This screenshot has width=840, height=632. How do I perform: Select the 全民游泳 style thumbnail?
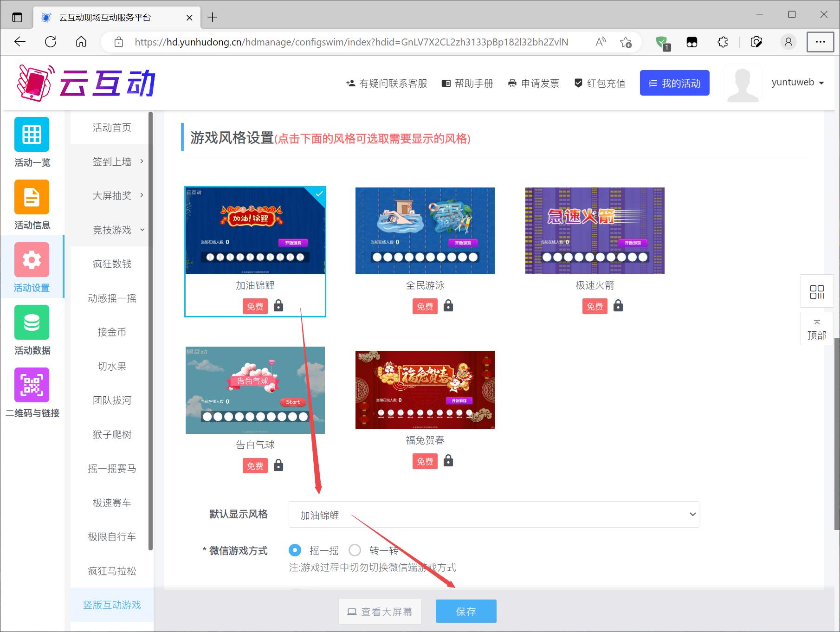tap(425, 231)
